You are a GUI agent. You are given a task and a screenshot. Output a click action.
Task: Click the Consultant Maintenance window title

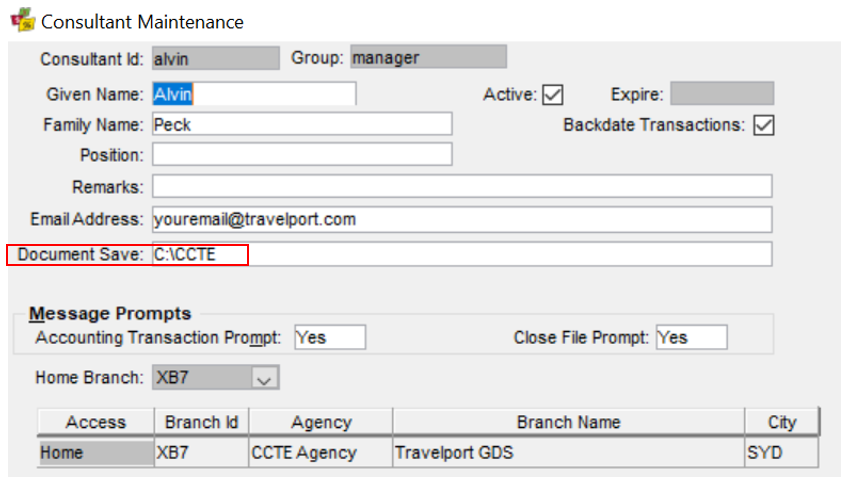(x=142, y=22)
